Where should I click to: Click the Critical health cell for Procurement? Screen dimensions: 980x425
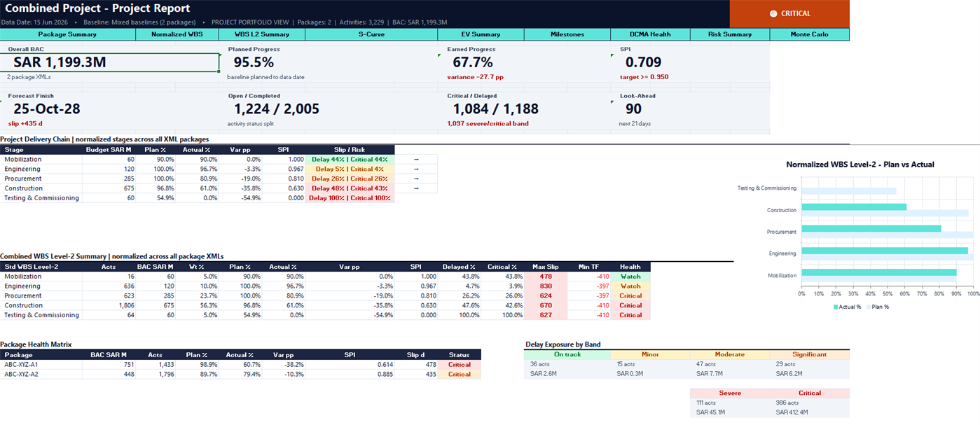(x=630, y=295)
